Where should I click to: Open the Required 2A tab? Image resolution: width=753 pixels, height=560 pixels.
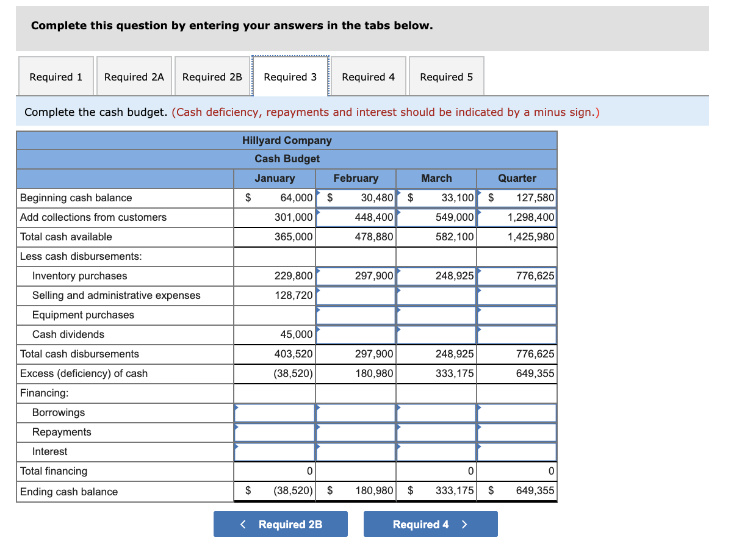click(134, 76)
